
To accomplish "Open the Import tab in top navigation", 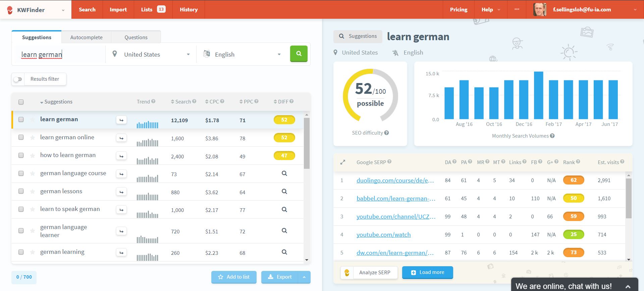I will coord(118,9).
